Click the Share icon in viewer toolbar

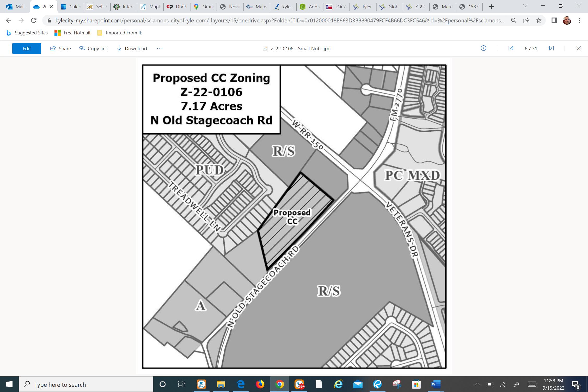(x=53, y=48)
